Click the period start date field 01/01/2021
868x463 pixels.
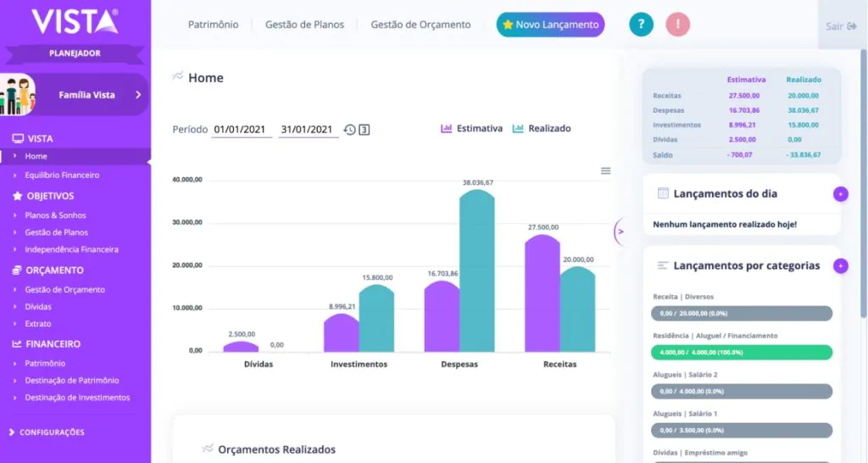tap(241, 130)
